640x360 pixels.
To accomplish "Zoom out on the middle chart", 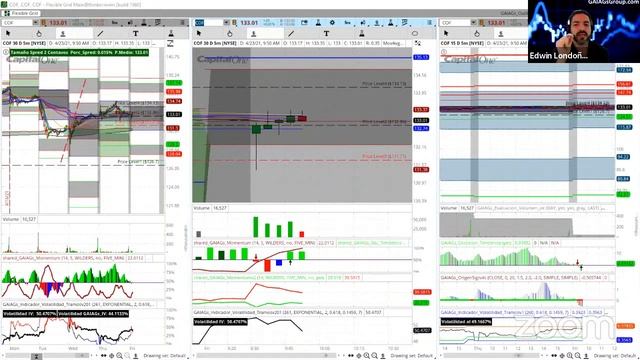I will tap(374, 356).
